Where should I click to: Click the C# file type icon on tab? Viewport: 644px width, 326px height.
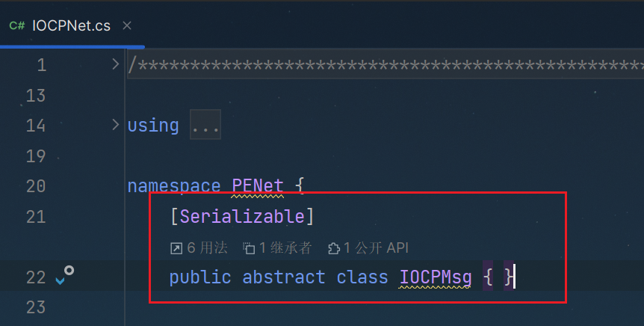(17, 26)
